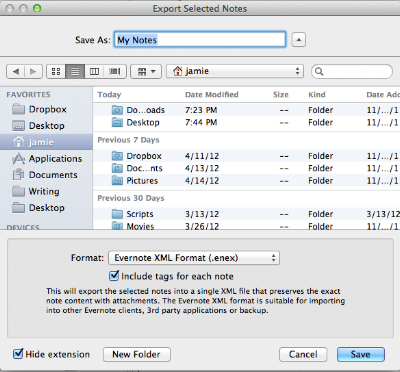Select the Do...oads folder row
This screenshot has height=372, width=400.
point(246,110)
